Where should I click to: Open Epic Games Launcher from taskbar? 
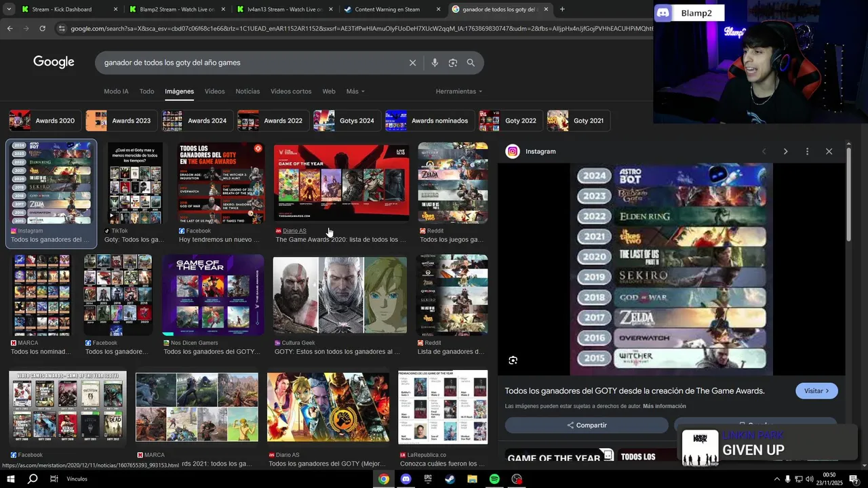(x=428, y=479)
